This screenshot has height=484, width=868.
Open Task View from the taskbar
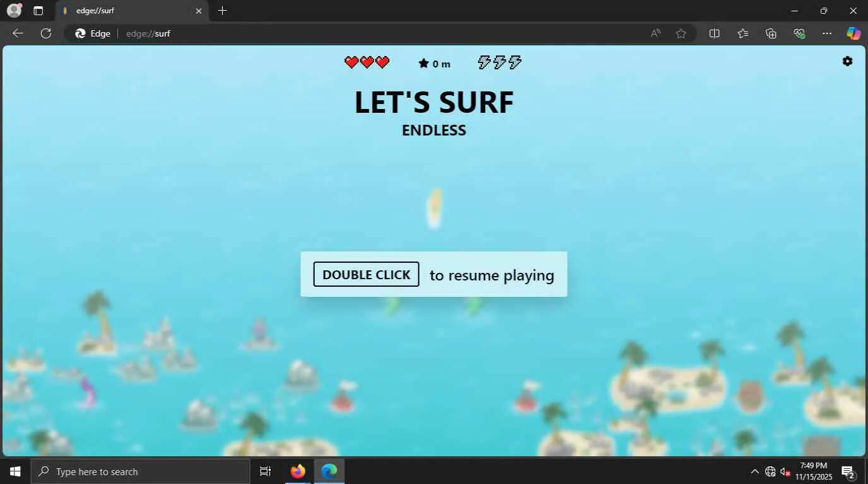pyautogui.click(x=266, y=471)
